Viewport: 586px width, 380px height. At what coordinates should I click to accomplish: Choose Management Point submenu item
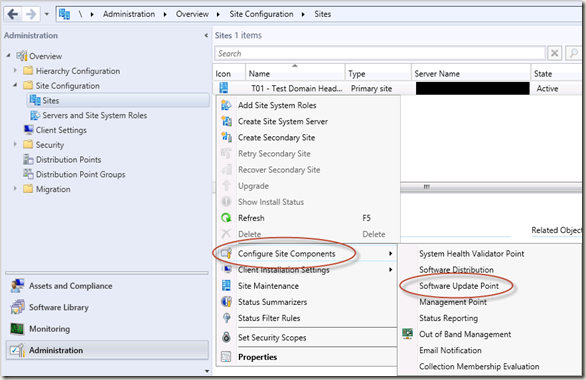coord(453,302)
